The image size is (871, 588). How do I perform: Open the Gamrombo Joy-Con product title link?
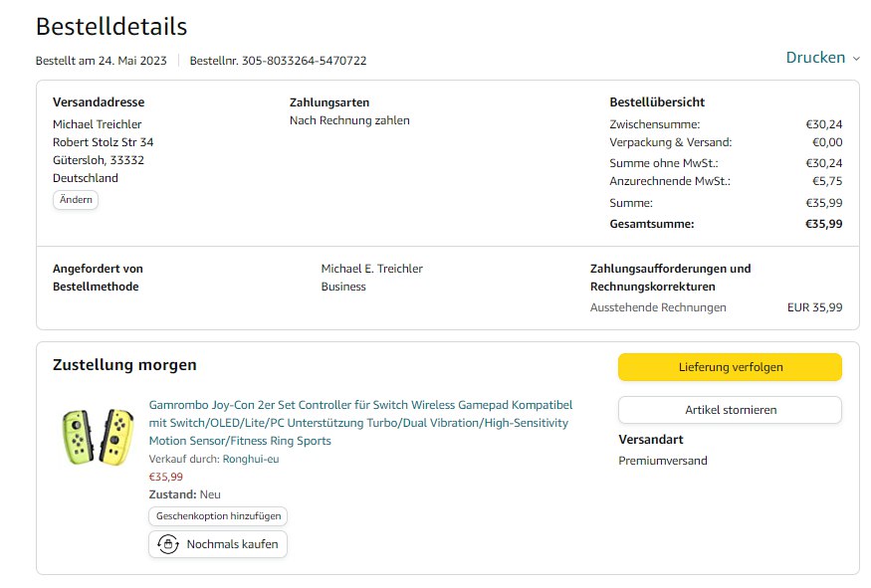click(360, 423)
